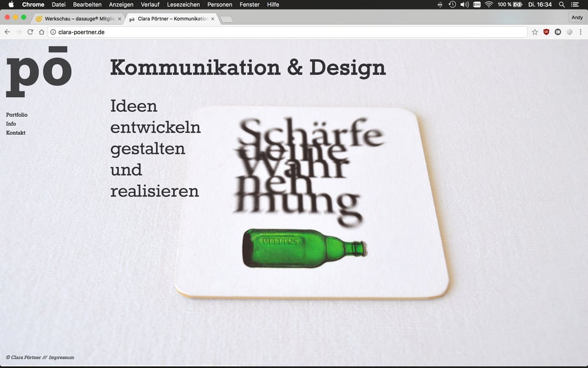Click the pō logo

coord(39,71)
